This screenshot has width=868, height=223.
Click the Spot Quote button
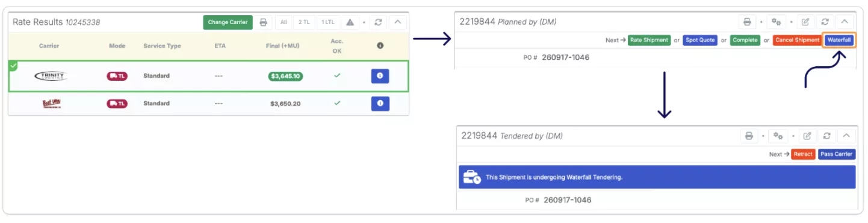[x=700, y=40]
